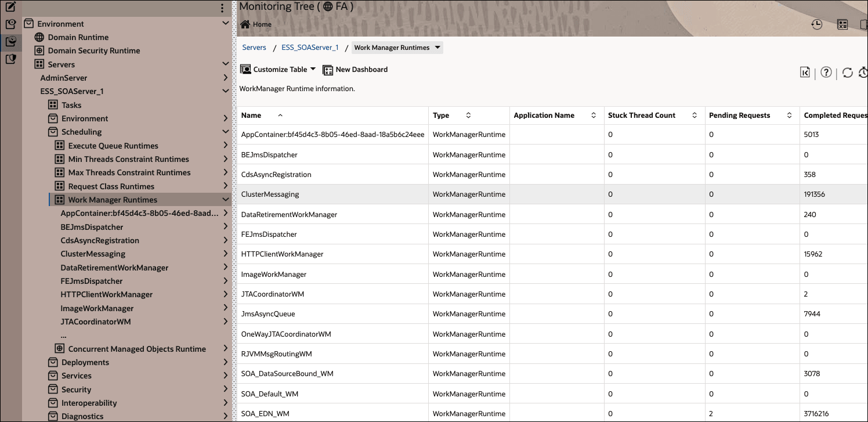Click the SOA_EDN_WM row name cell

pos(265,414)
